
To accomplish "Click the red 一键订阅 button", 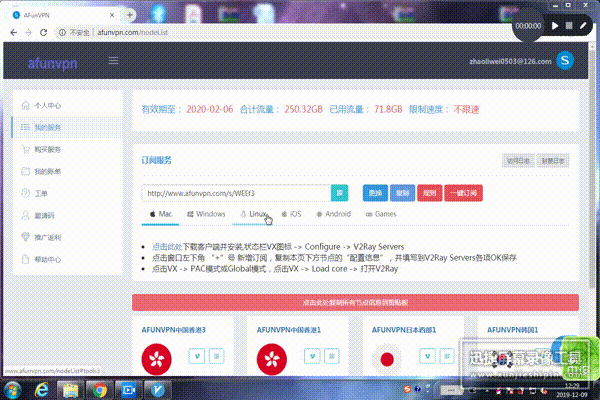I will [x=463, y=193].
